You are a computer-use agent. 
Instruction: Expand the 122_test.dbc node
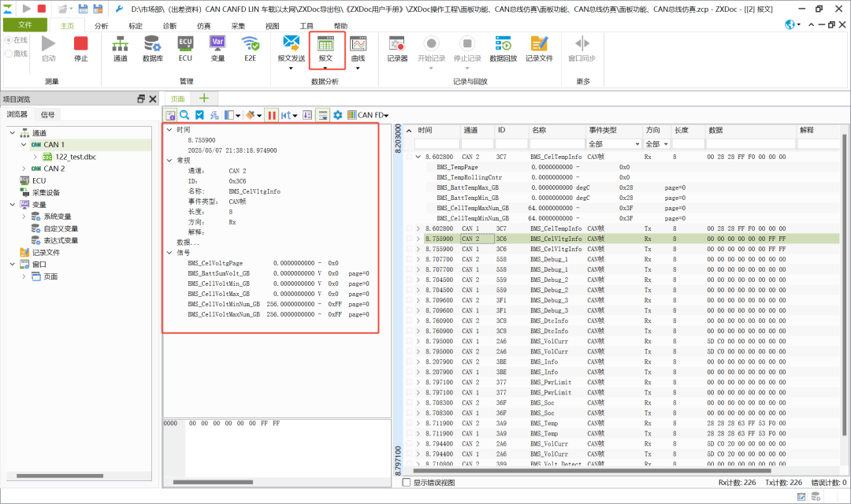click(x=35, y=157)
